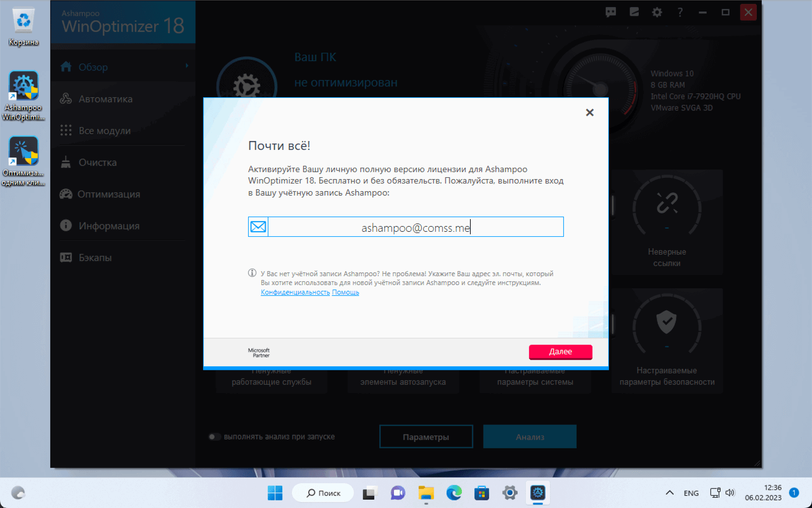Screen dimensions: 812x508
Task: Click the Неверные ссылки label
Action: point(667,257)
